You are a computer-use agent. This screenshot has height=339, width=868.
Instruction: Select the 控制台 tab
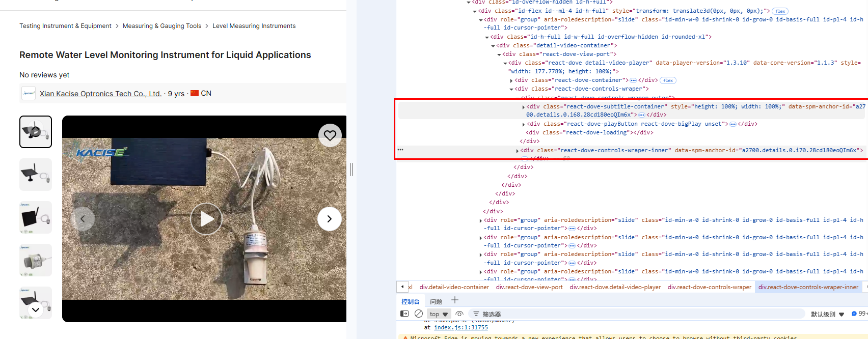410,301
